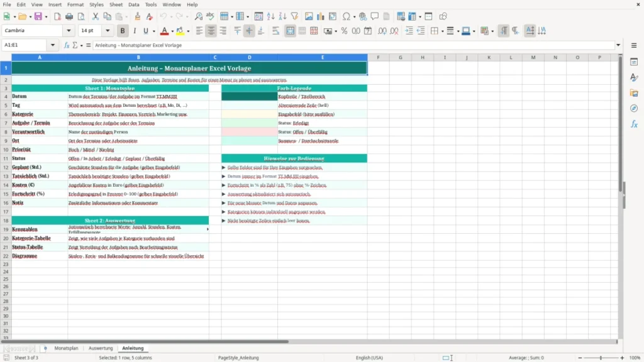The width and height of the screenshot is (644, 362).
Task: Open Find and Replace icon
Action: [x=198, y=16]
